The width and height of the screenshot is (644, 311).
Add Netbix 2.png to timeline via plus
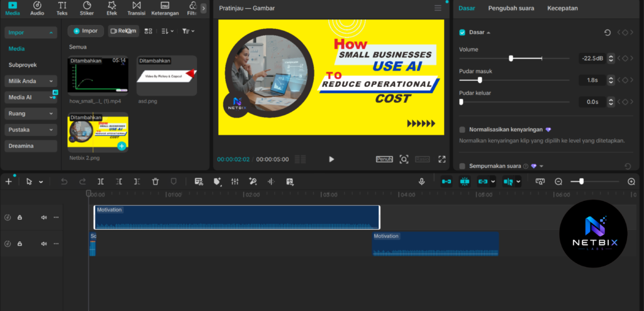coord(121,146)
